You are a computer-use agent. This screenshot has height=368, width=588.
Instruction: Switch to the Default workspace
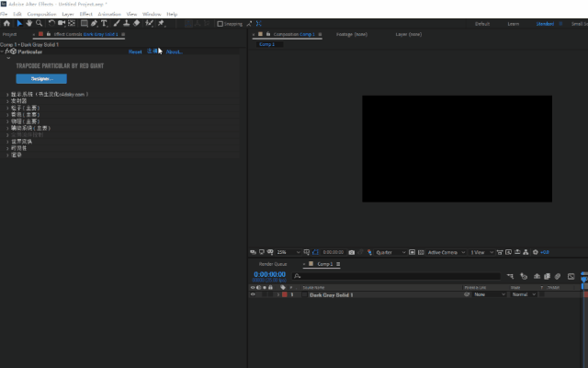click(482, 24)
